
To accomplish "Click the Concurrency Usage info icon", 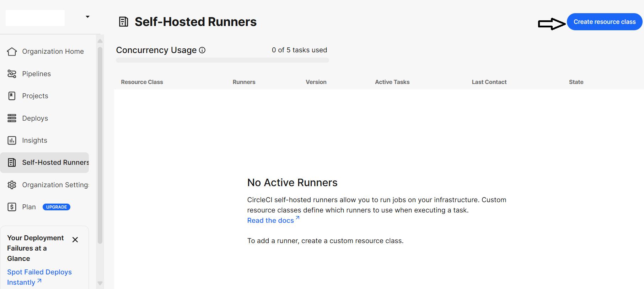I will click(202, 50).
